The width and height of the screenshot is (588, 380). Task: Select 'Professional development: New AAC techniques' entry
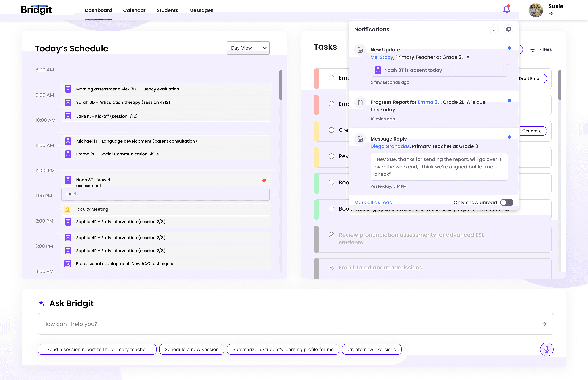166,263
